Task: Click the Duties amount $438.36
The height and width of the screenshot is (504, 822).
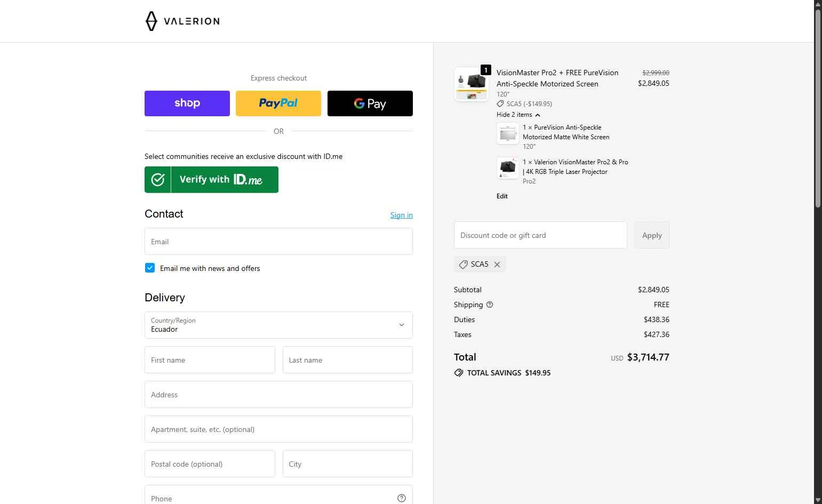Action: click(x=657, y=319)
